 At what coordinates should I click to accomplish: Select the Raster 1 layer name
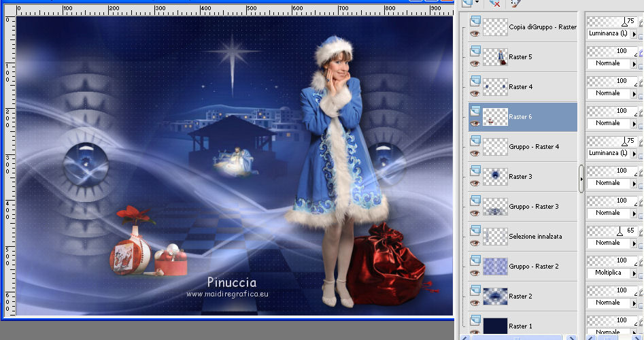[x=520, y=326]
